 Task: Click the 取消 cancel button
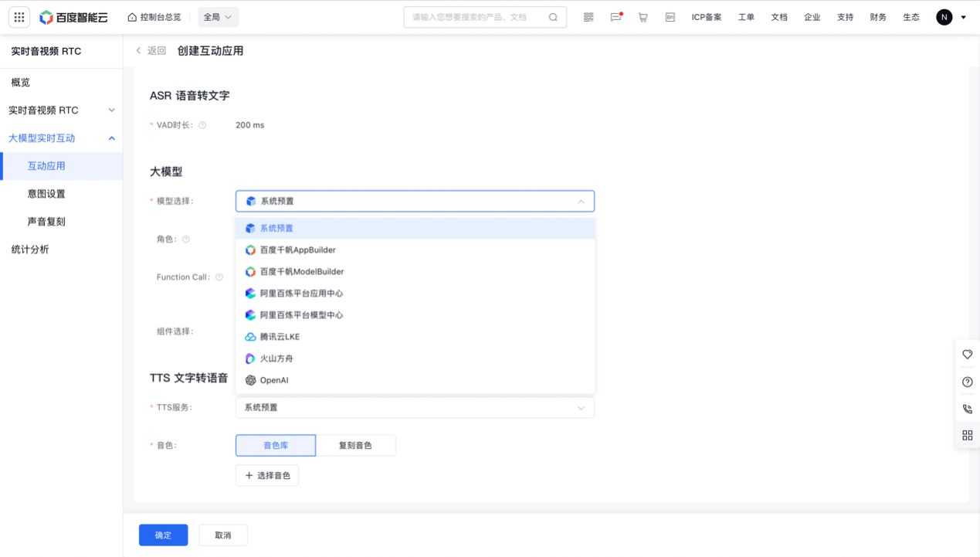[x=223, y=535]
